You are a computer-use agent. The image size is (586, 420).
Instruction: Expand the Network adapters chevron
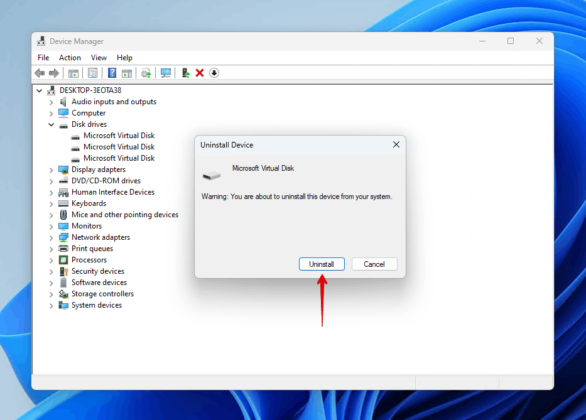(x=51, y=238)
